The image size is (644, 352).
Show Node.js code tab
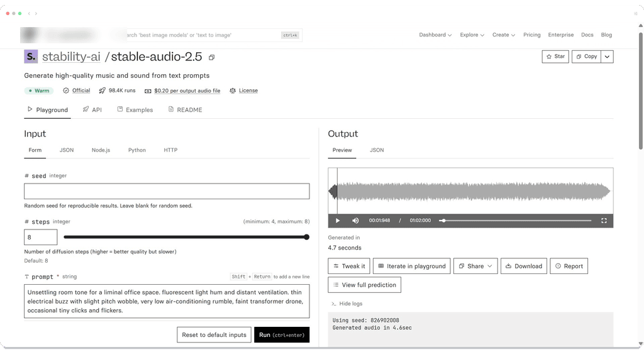point(101,150)
